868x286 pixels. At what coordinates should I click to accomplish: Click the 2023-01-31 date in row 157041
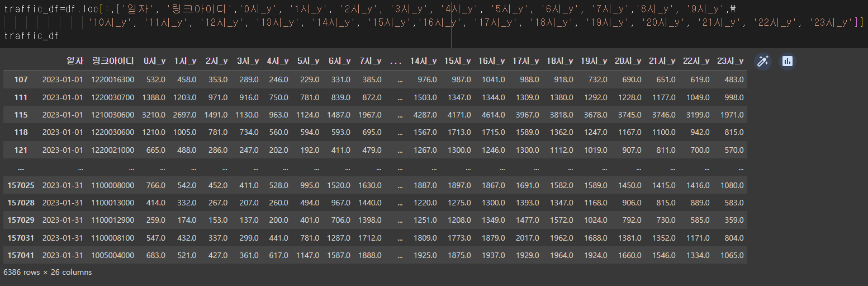click(x=63, y=255)
